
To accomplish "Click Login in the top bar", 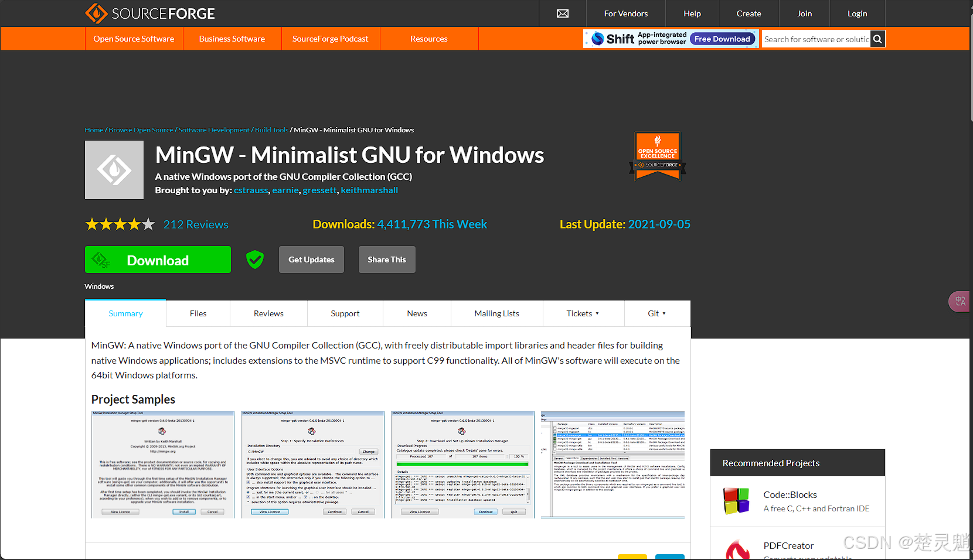I will (858, 13).
